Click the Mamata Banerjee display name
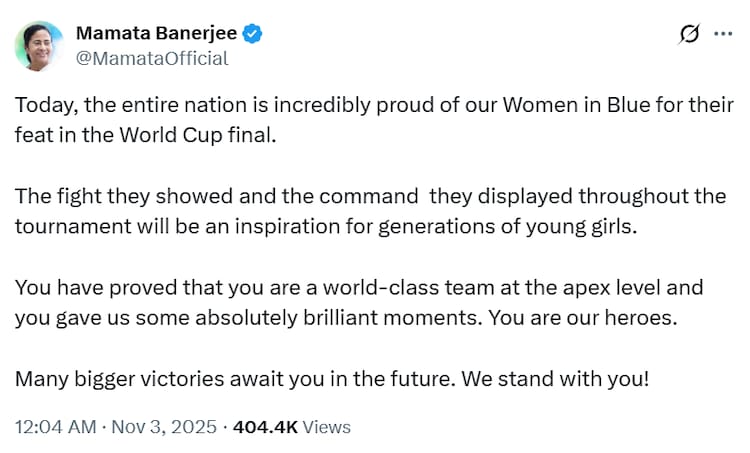Image resolution: width=750 pixels, height=453 pixels. point(157,33)
